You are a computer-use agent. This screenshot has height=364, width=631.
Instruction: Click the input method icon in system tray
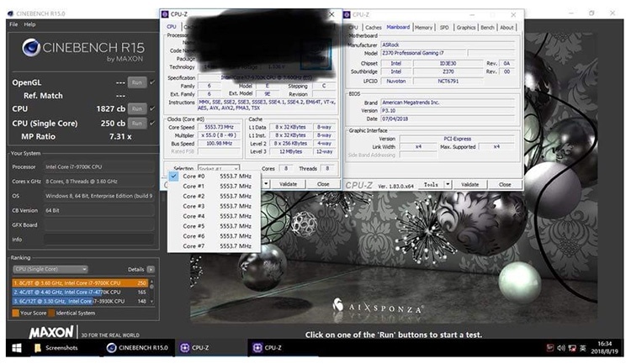[x=582, y=348]
